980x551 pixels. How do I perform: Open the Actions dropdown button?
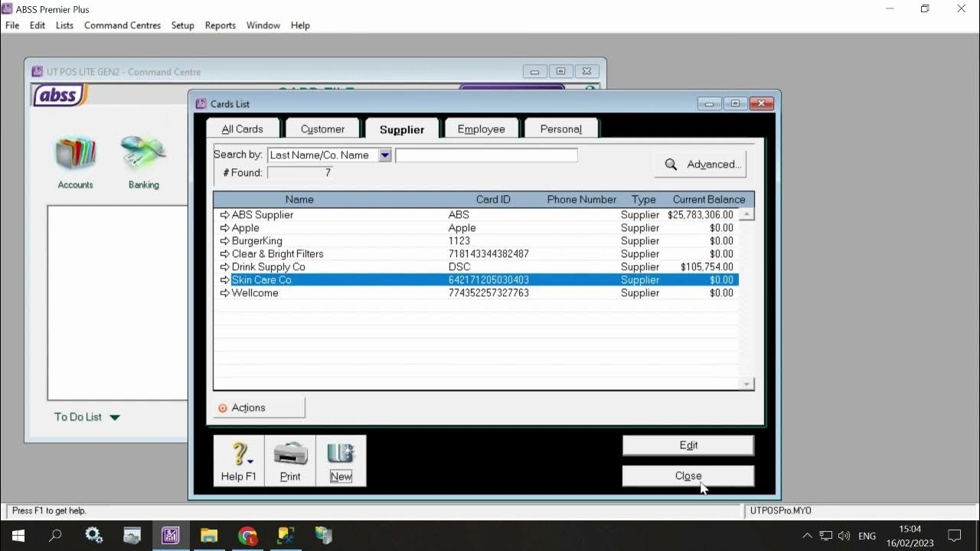pos(259,408)
